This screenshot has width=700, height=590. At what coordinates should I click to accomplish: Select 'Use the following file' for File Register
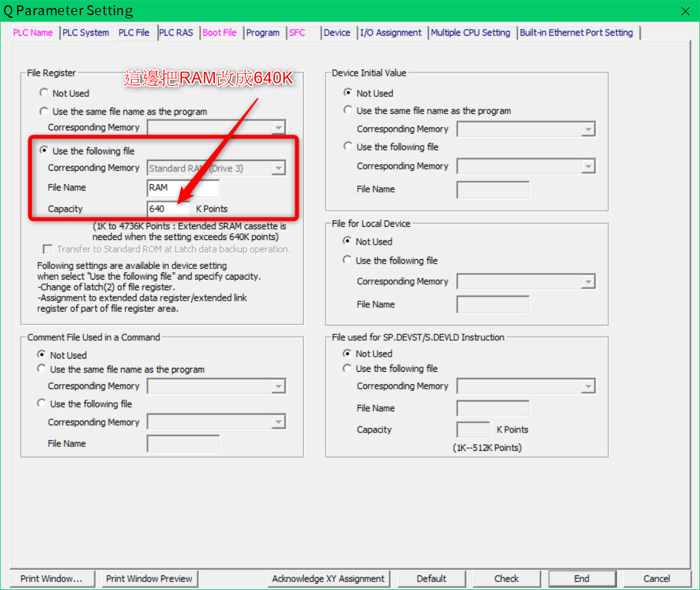[44, 151]
